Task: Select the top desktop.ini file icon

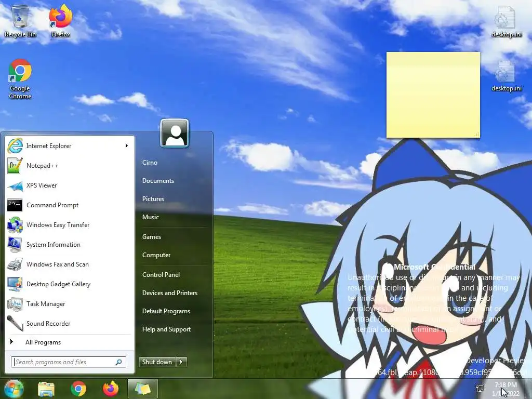Action: 507,21
